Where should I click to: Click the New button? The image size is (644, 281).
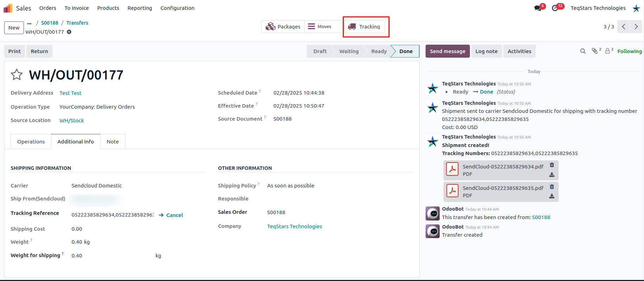[14, 28]
